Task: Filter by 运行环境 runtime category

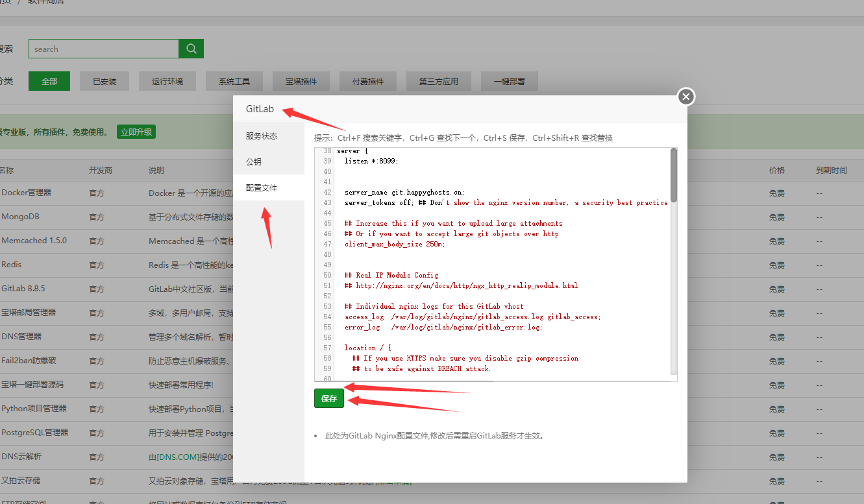Action: [167, 81]
